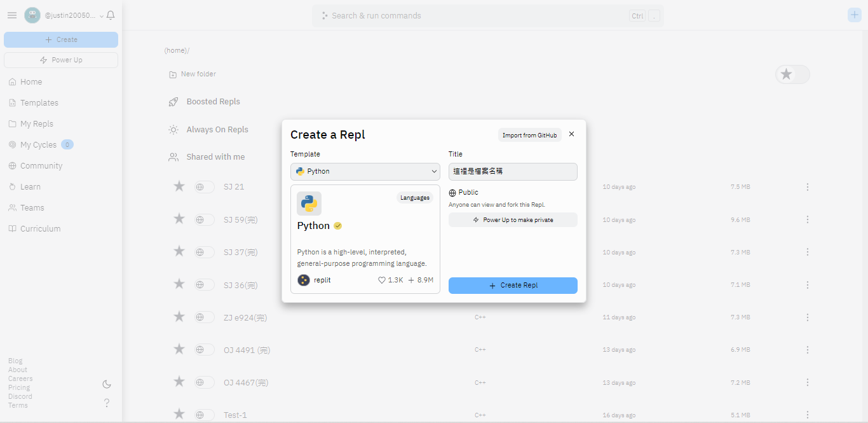Viewport: 868px width, 423px height.
Task: Click the Careers footer link
Action: tap(20, 378)
